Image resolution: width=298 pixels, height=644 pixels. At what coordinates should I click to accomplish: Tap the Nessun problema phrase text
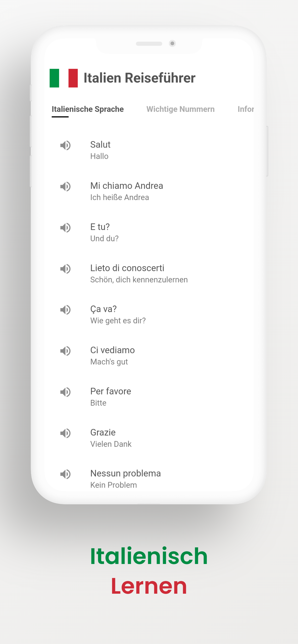(x=125, y=473)
